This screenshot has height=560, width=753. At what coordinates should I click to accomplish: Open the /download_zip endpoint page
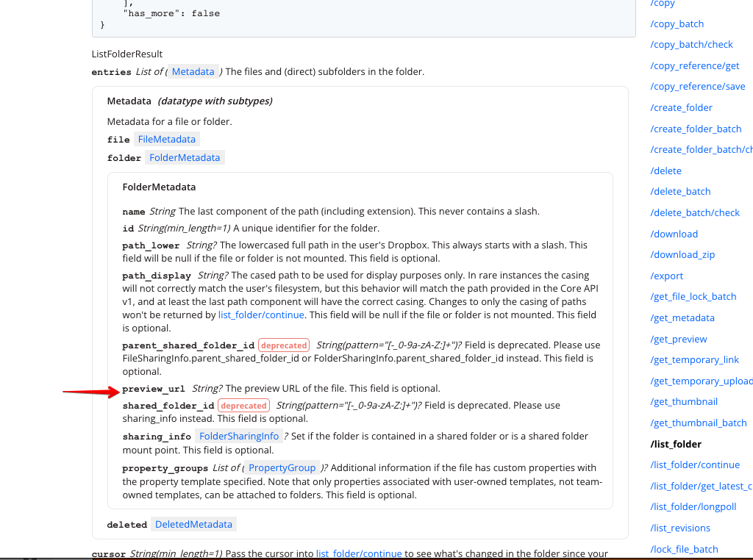682,254
